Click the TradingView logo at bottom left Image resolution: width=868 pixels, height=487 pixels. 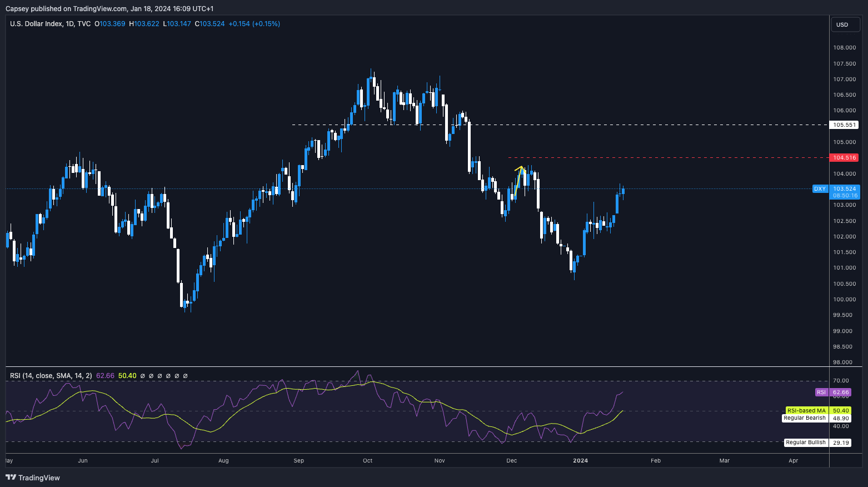click(33, 478)
